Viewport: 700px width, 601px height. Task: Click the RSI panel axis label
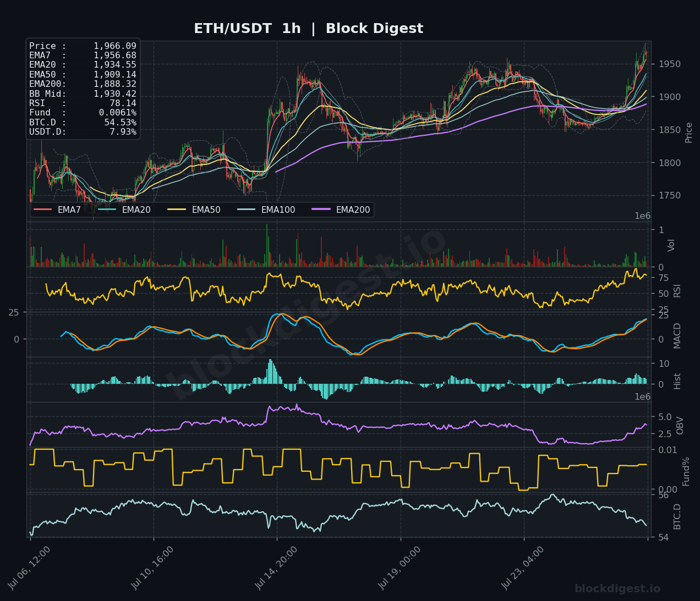click(x=677, y=291)
